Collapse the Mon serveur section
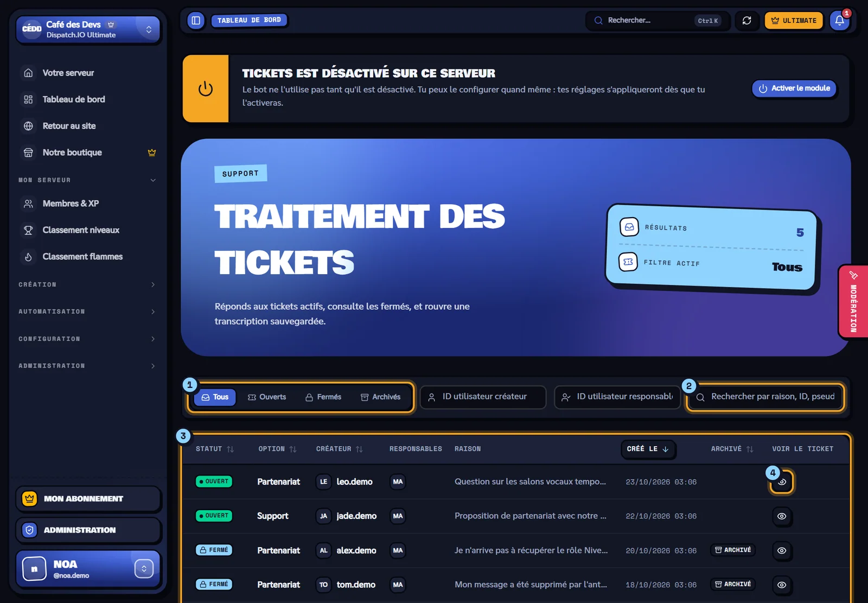868x603 pixels. pyautogui.click(x=87, y=180)
